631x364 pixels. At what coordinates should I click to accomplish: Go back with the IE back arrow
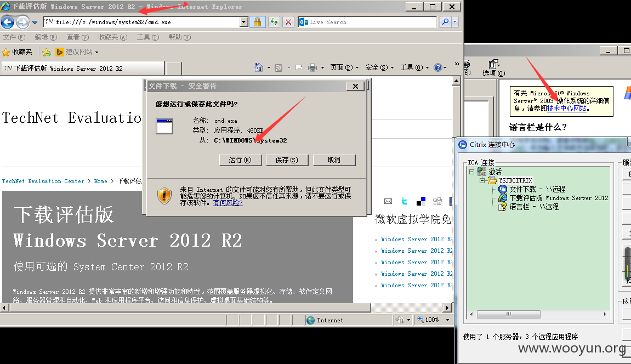pos(7,22)
